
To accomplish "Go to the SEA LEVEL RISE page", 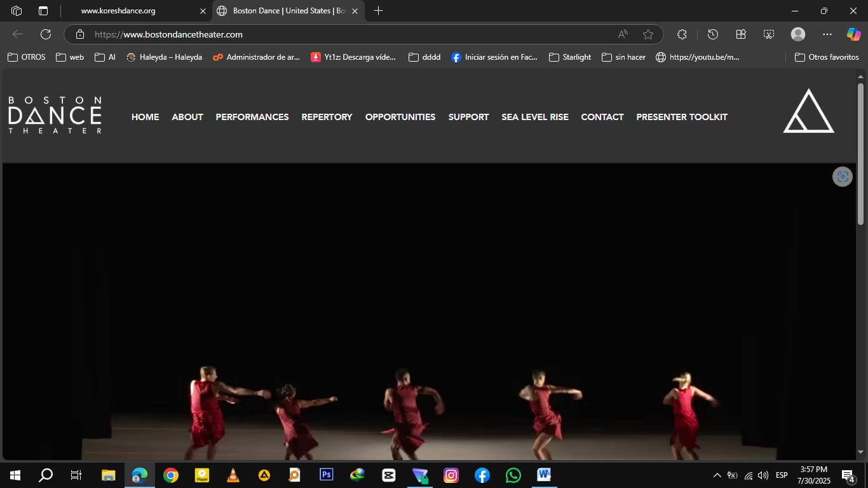I will point(534,117).
